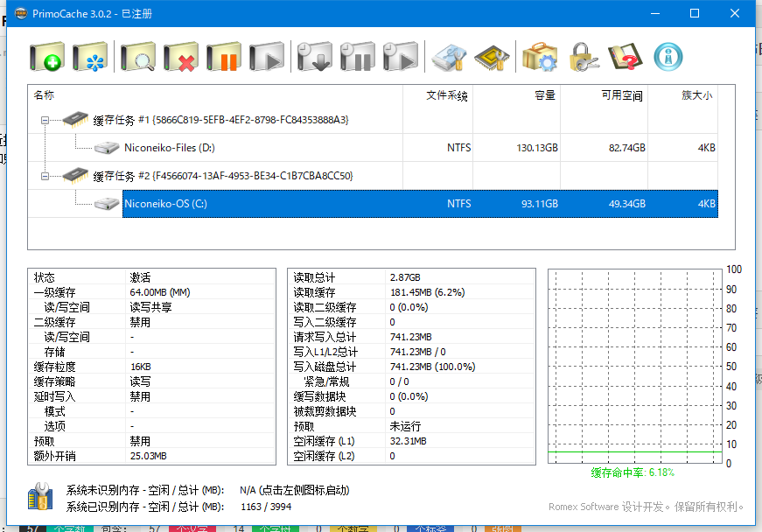
Task: Click the cache hit rate chart
Action: pyautogui.click(x=634, y=366)
